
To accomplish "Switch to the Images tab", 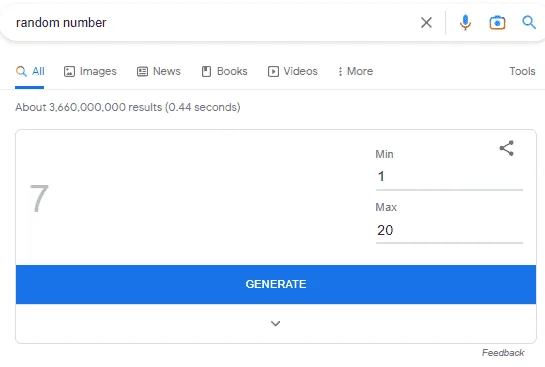I will tap(90, 71).
